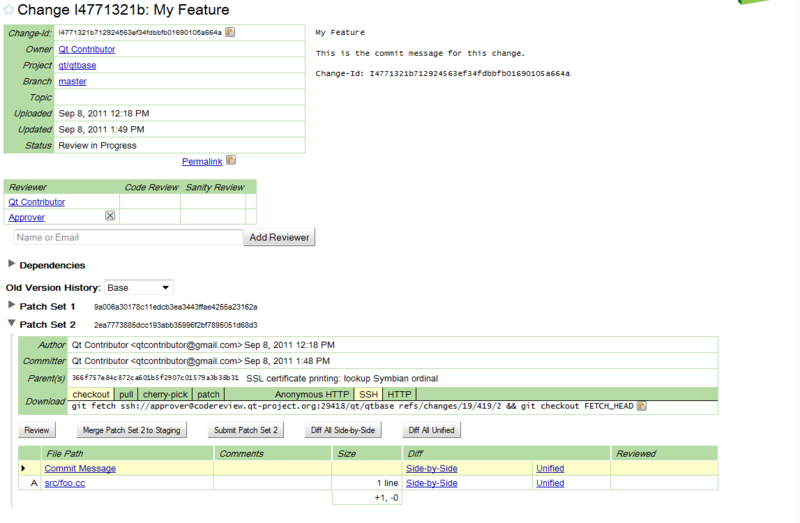Click the arrow marker beside Commit Message row

23,468
